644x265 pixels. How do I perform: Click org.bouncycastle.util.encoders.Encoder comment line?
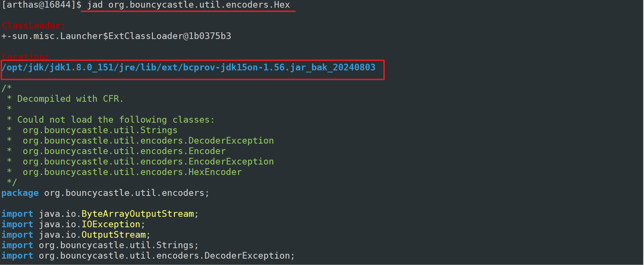click(124, 151)
